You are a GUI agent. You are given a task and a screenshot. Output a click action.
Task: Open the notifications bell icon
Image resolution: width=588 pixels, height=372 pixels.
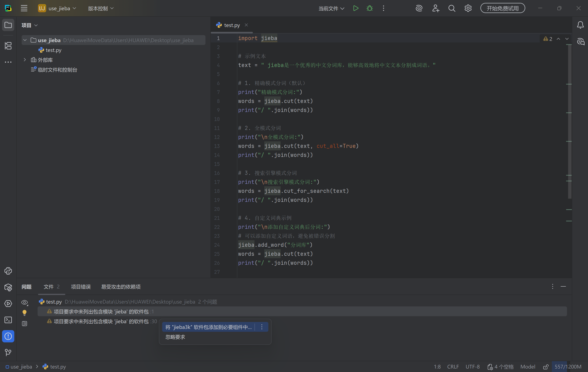[x=580, y=25]
